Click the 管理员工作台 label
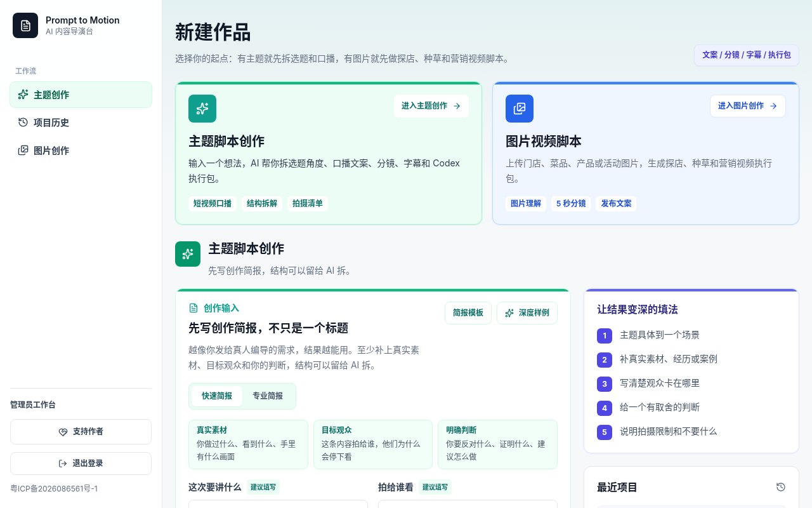Image resolution: width=812 pixels, height=508 pixels. pos(33,405)
